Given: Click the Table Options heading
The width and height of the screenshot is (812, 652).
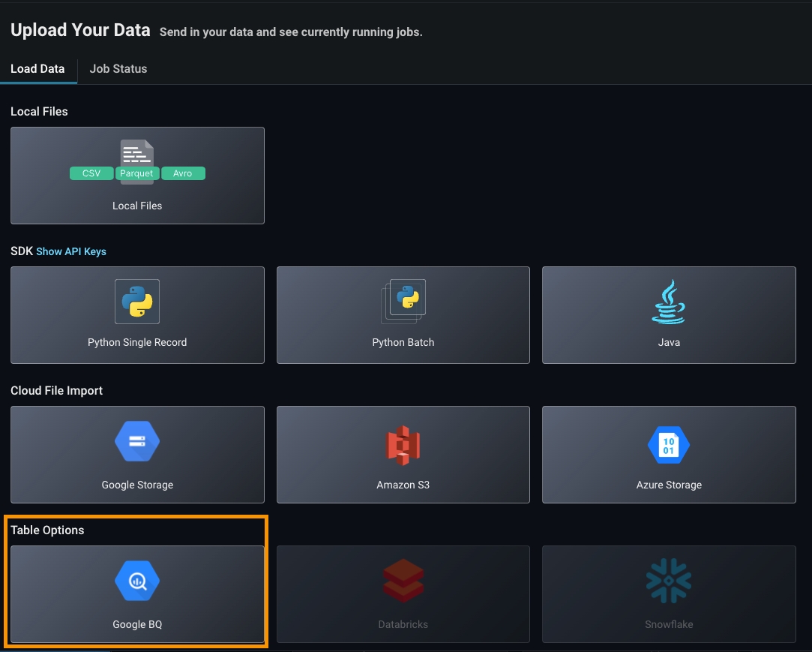Looking at the screenshot, I should (47, 530).
